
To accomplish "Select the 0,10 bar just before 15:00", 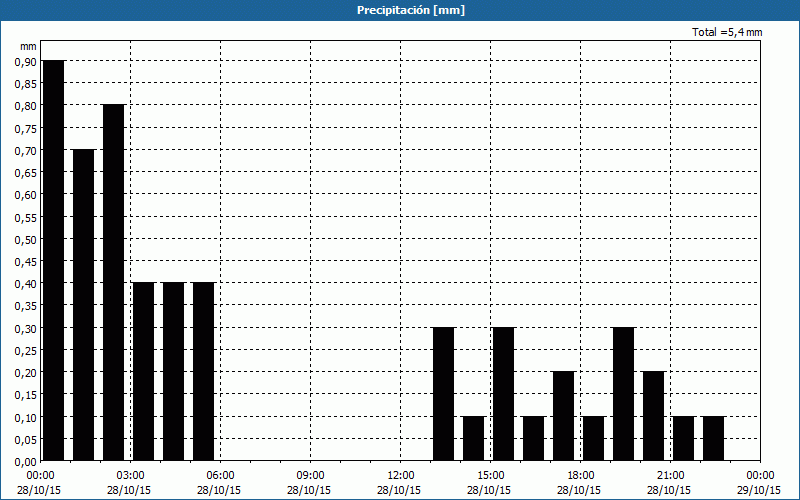I will [x=473, y=439].
